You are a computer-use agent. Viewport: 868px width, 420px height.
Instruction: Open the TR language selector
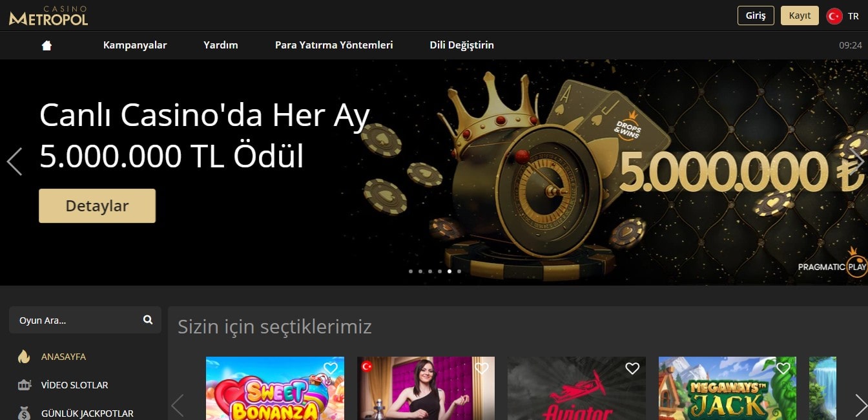(x=853, y=16)
